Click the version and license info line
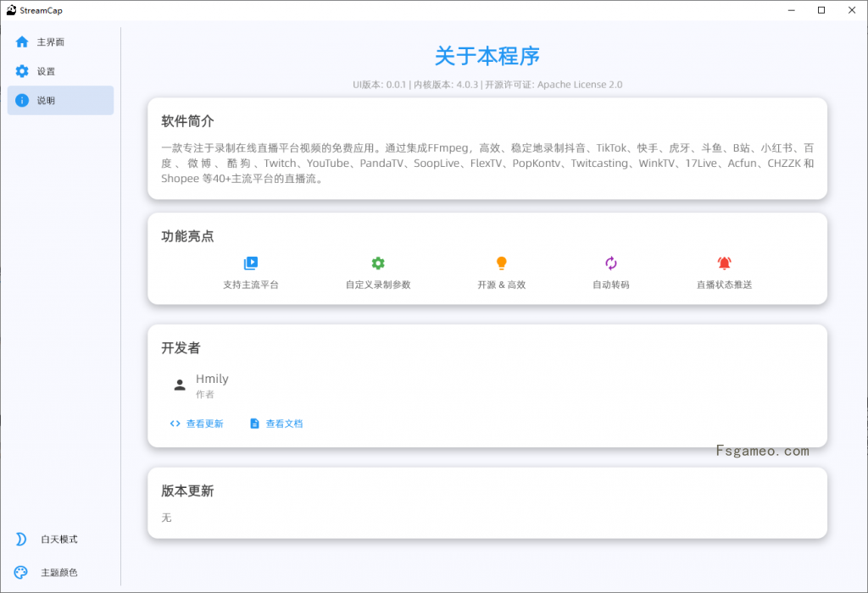868x593 pixels. tap(487, 85)
